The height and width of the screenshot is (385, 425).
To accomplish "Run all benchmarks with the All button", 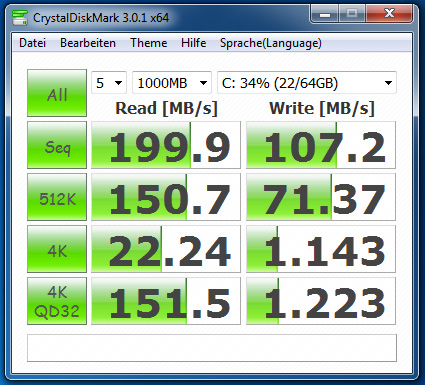I will pos(57,93).
